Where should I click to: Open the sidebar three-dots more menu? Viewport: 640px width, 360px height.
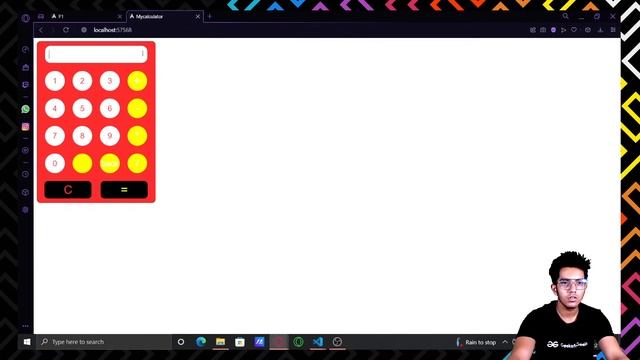point(25,326)
